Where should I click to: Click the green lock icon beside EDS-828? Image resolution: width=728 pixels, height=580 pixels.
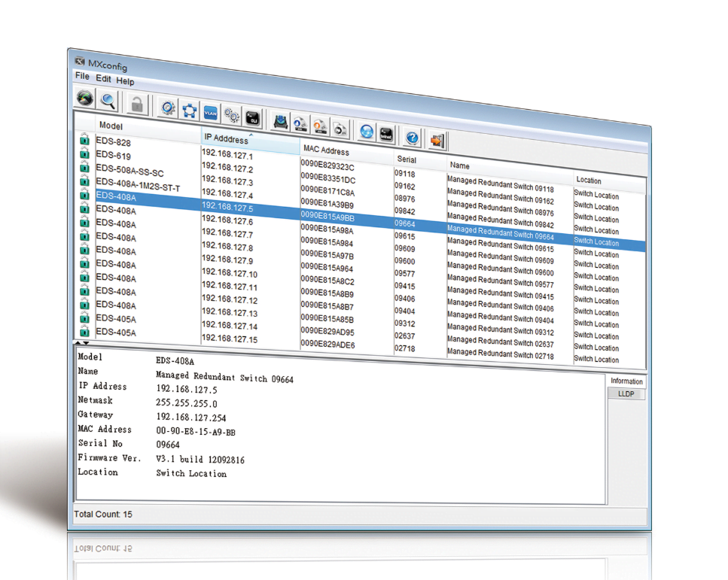pyautogui.click(x=84, y=138)
